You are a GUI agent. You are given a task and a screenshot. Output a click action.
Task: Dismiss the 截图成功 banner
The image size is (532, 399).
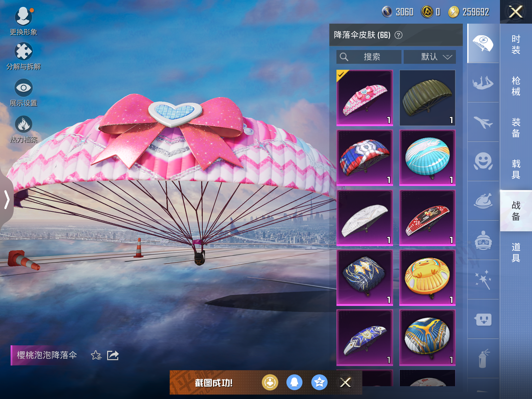pyautogui.click(x=345, y=382)
